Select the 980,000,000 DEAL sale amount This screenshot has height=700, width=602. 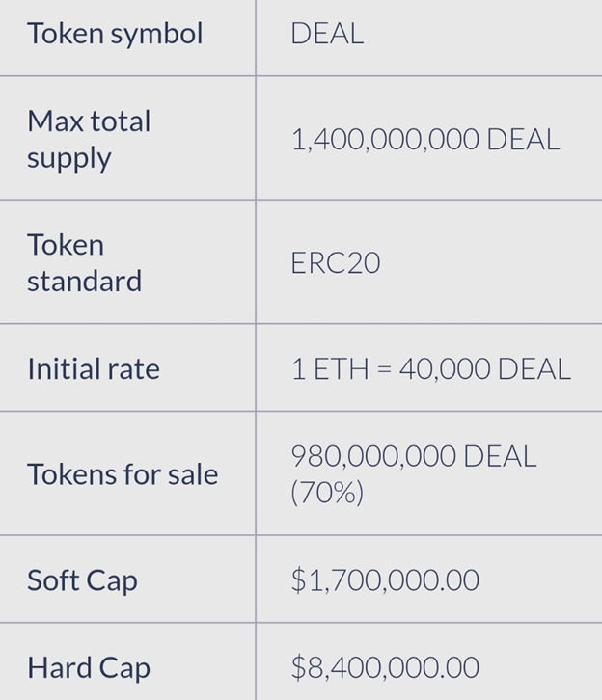tap(414, 456)
